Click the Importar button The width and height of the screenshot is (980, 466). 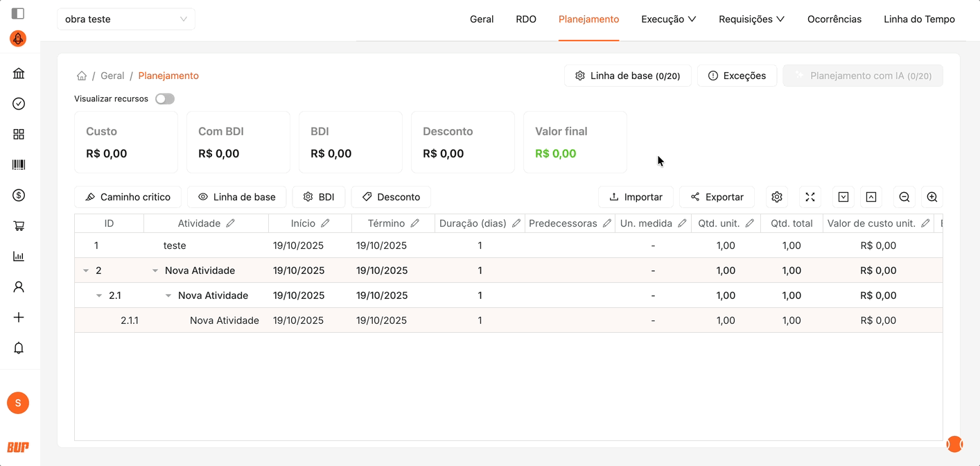[x=636, y=197]
